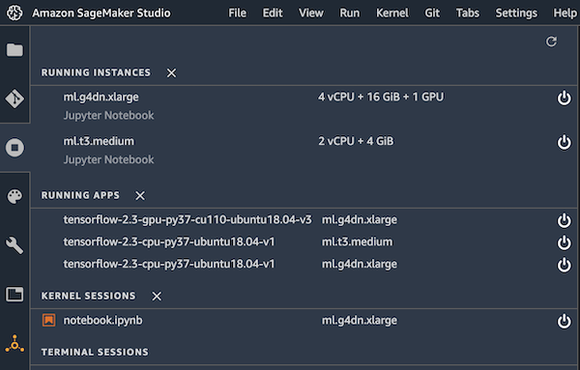Shut down tensorflow cpu app on ml.g4dn.xlarge
The height and width of the screenshot is (370, 580).
[x=564, y=265]
